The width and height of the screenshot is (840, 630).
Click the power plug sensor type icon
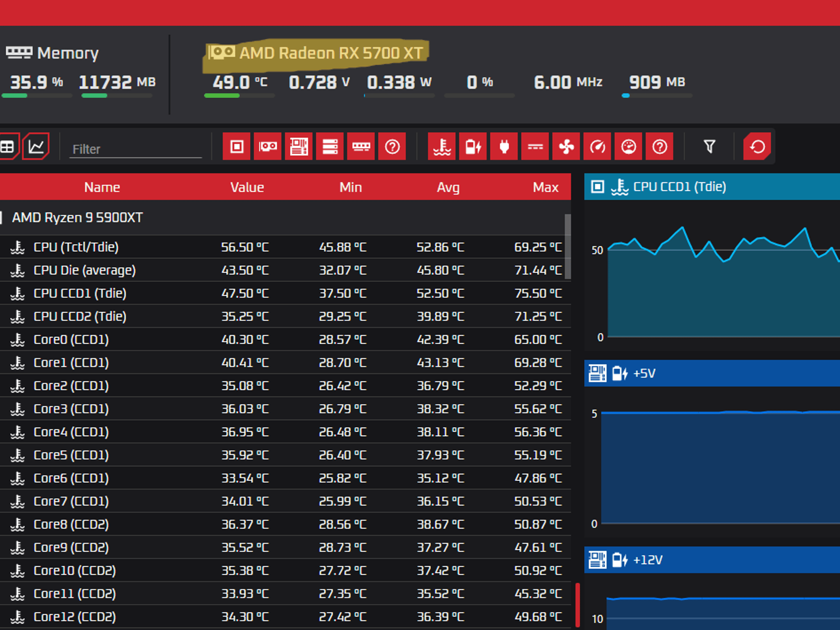(x=504, y=146)
